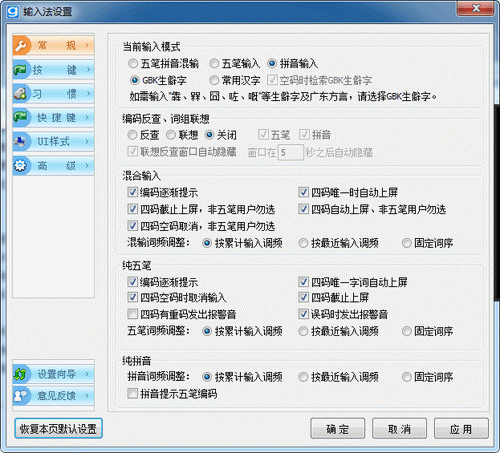Click the app logo in title bar
Image resolution: width=500 pixels, height=453 pixels.
13,12
